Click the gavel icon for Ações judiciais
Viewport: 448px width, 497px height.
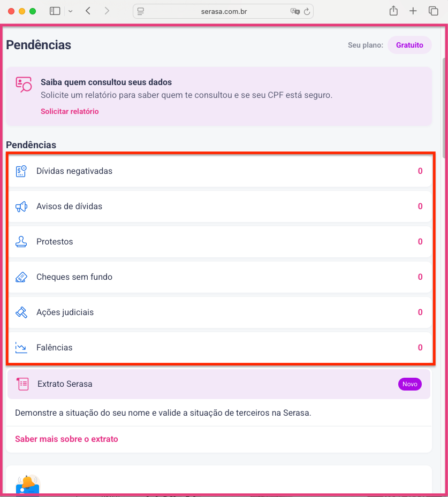pyautogui.click(x=21, y=312)
